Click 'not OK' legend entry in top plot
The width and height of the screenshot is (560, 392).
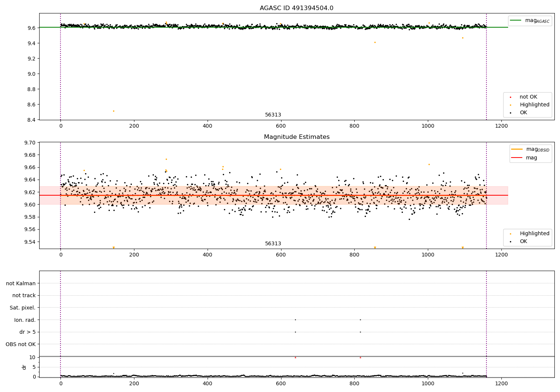(528, 97)
